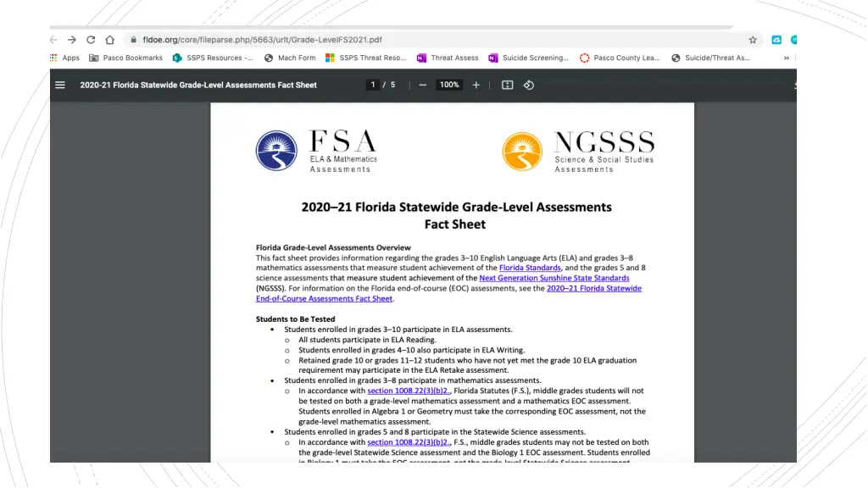Click the 'Students to Be Tested' heading
Image resolution: width=868 pixels, height=488 pixels.
(x=295, y=319)
